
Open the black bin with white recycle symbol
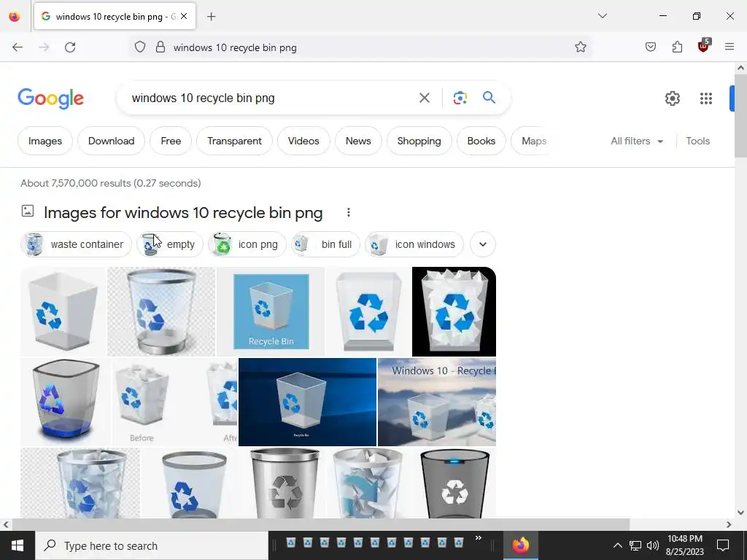(x=454, y=483)
